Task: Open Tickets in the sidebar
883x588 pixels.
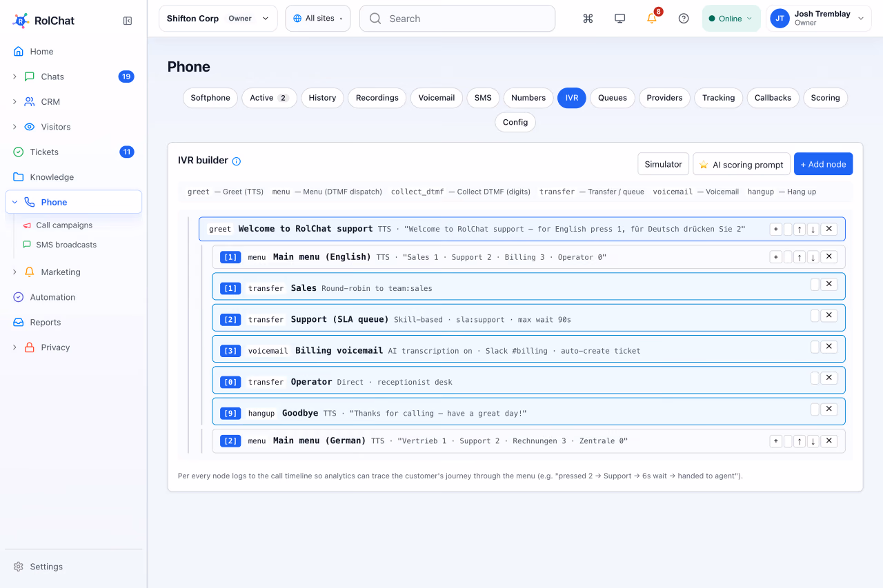Action: 73,152
